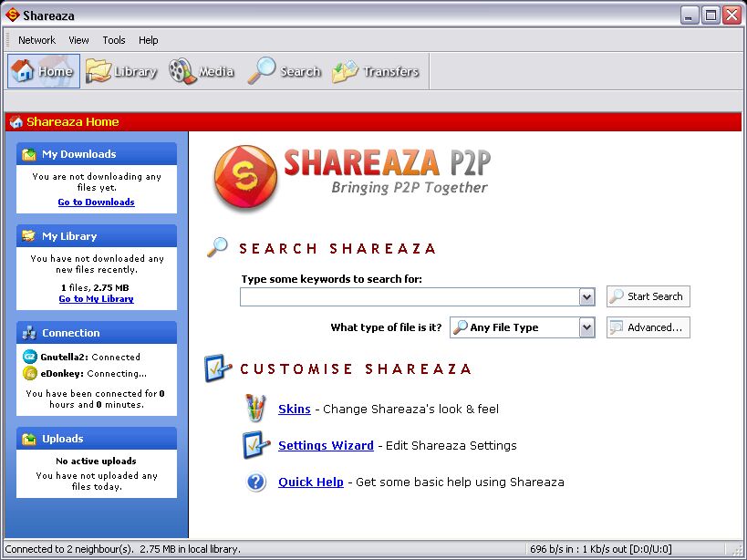Open the Any File Type dropdown
Screen dimensions: 747x560
coord(586,327)
